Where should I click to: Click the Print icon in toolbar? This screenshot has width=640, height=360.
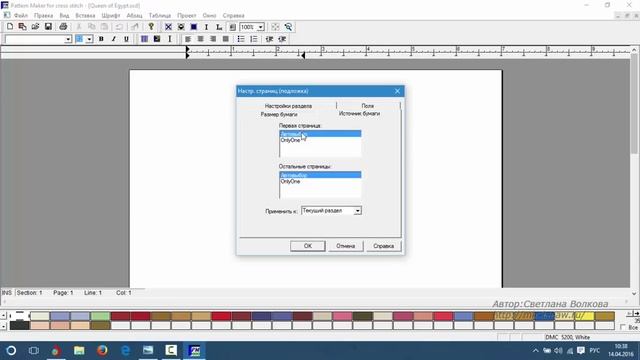pyautogui.click(x=63, y=27)
